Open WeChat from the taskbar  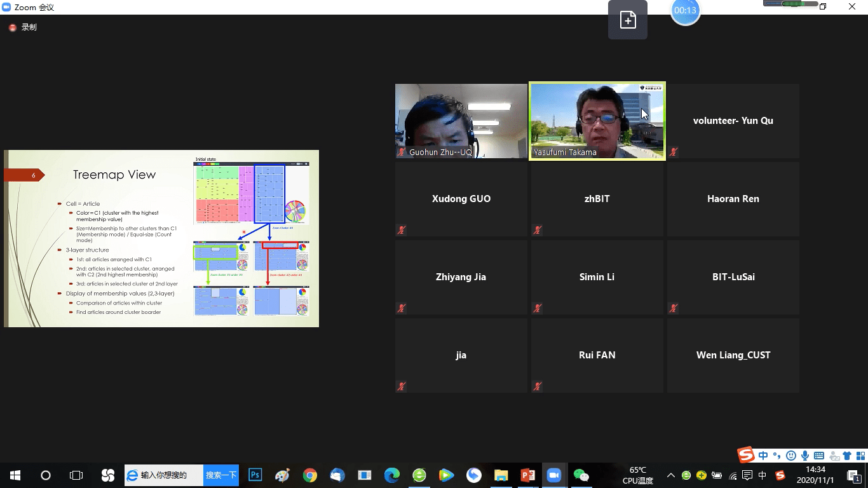click(x=581, y=475)
